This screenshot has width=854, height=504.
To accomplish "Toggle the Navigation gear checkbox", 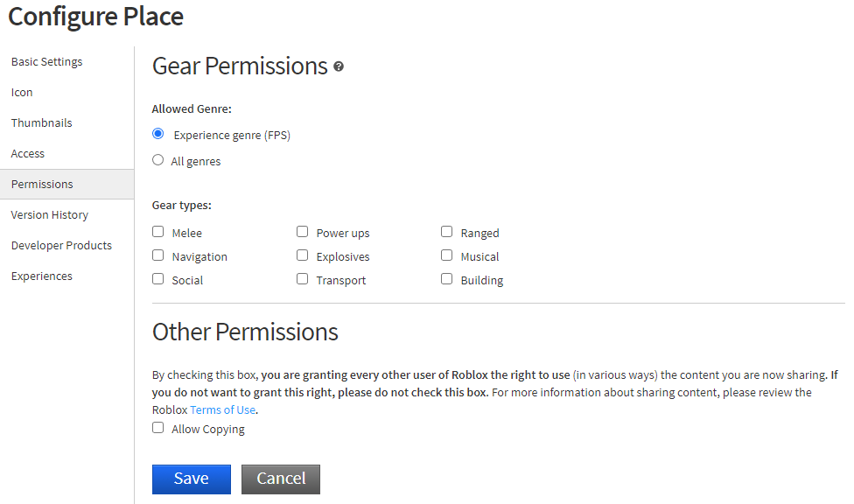I will [x=158, y=255].
